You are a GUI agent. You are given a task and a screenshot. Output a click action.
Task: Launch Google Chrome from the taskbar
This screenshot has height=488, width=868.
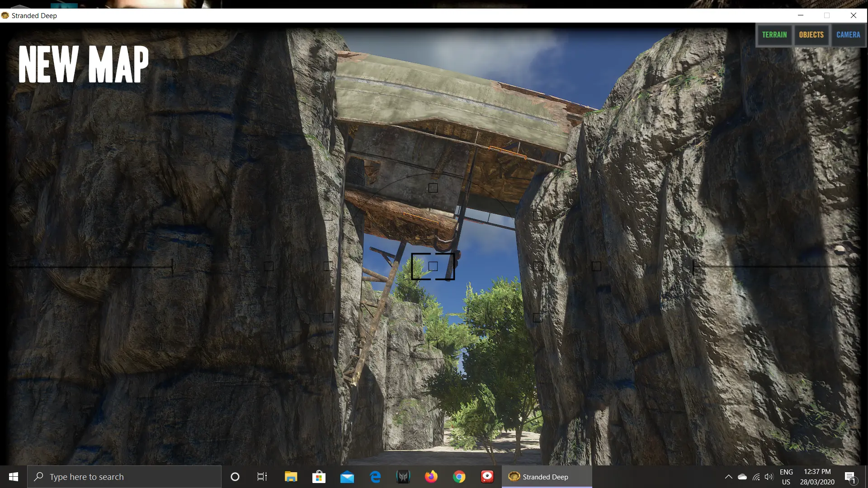tap(459, 477)
